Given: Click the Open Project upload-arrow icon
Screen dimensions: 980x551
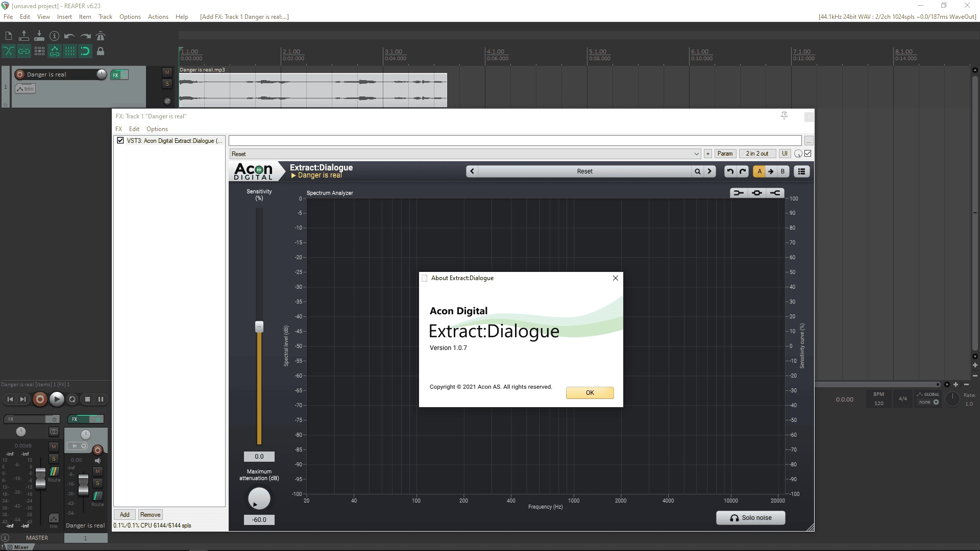Looking at the screenshot, I should click(x=23, y=36).
